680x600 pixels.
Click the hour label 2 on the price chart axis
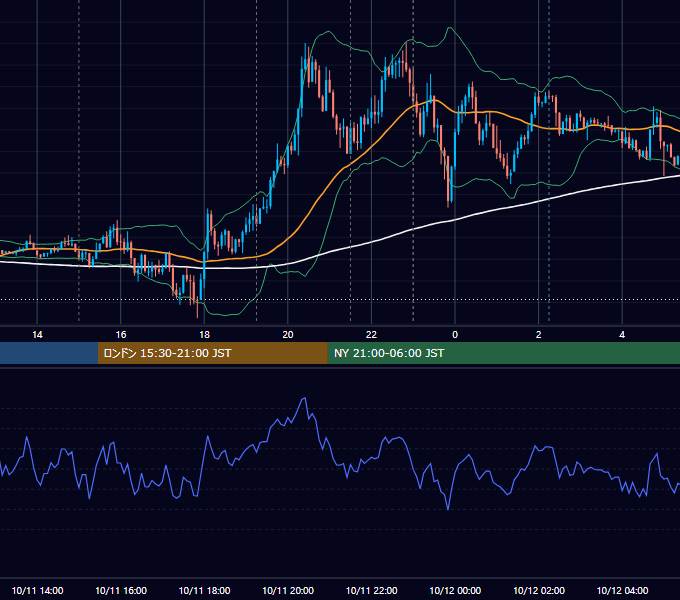coord(539,335)
